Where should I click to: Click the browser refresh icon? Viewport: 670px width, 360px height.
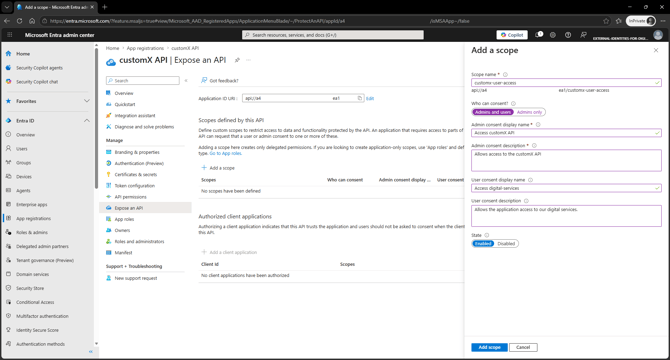[20, 21]
